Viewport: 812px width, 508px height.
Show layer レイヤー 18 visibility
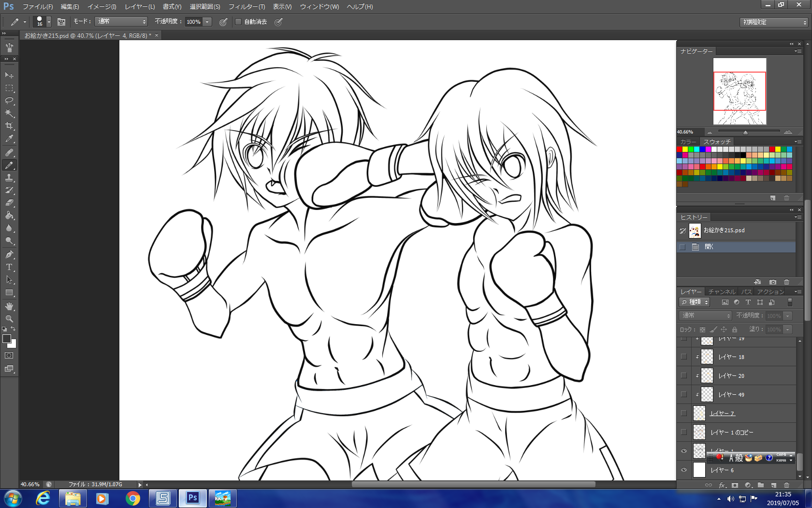(x=683, y=357)
